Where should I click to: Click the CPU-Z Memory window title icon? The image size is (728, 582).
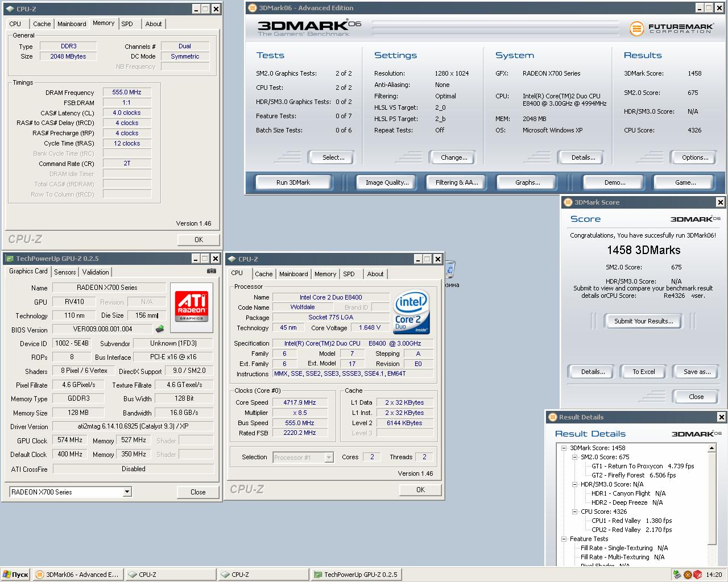pyautogui.click(x=10, y=9)
